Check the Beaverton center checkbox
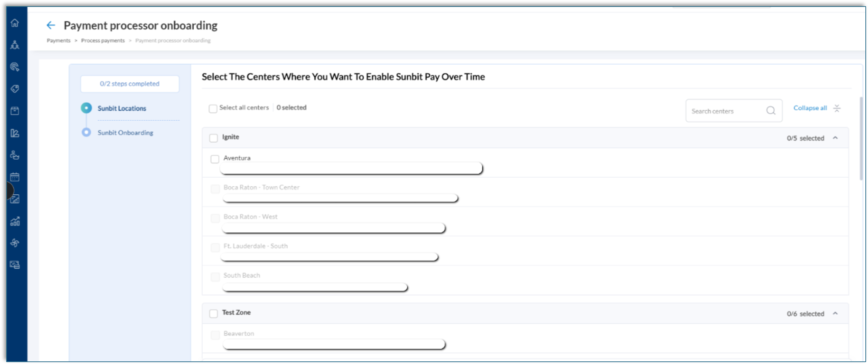Viewport: 868px width, 364px height. [215, 335]
